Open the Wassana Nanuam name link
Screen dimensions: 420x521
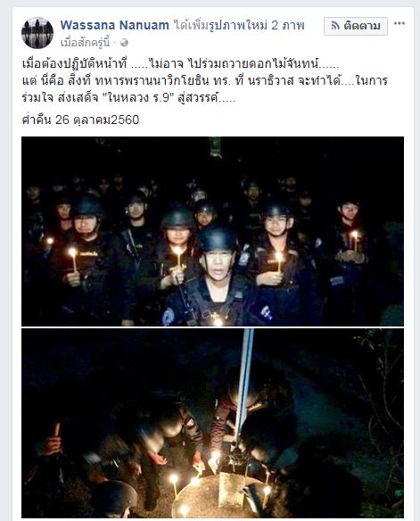[115, 25]
